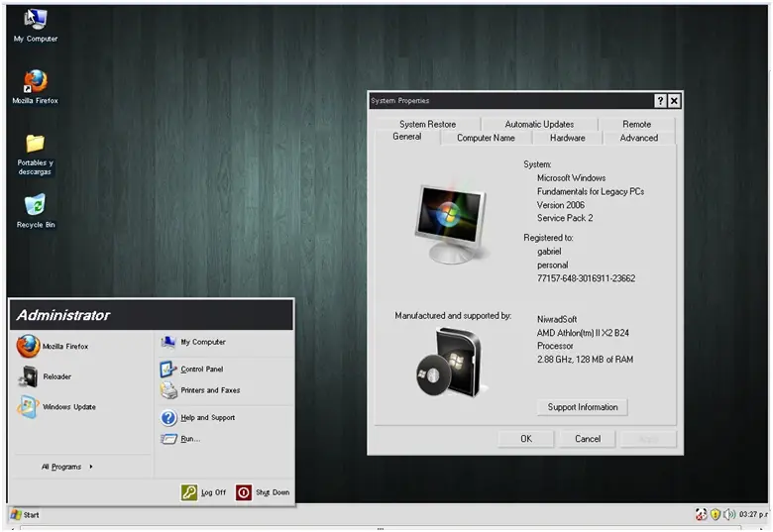The height and width of the screenshot is (532, 773).
Task: Select the General tab
Action: (407, 137)
